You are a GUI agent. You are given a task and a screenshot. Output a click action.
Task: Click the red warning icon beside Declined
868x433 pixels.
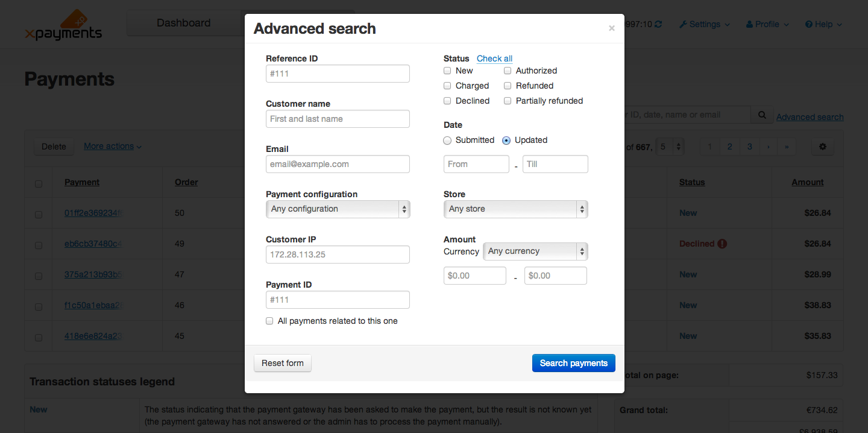click(x=722, y=244)
